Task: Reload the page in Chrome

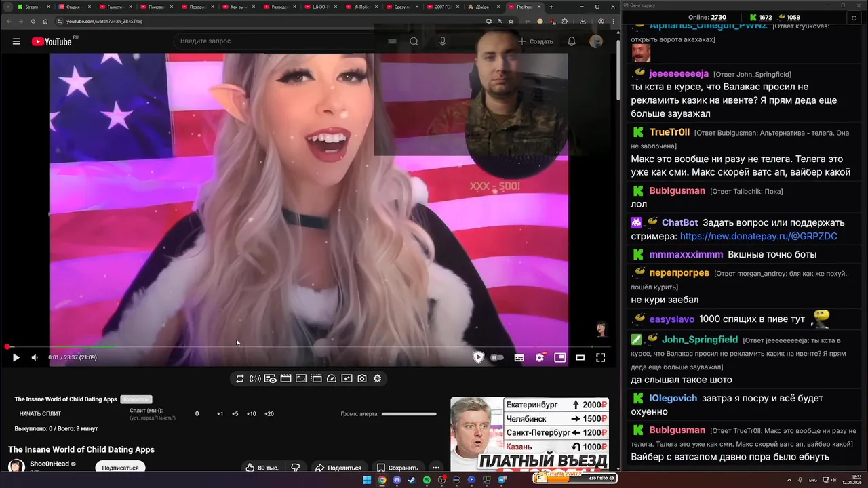Action: [x=33, y=21]
